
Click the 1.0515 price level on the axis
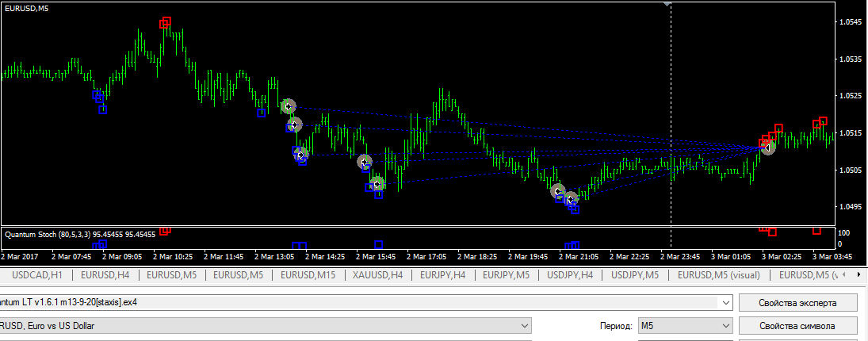[852, 133]
